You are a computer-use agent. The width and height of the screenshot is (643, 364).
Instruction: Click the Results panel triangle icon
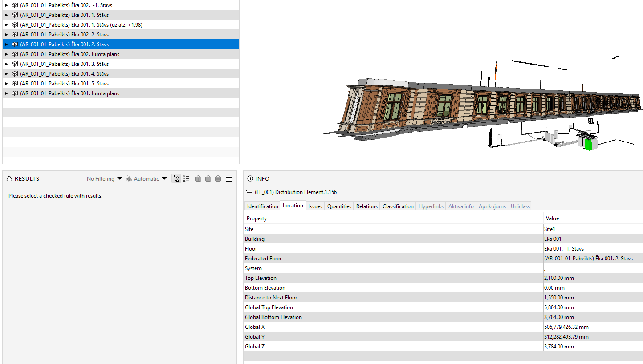(10, 178)
